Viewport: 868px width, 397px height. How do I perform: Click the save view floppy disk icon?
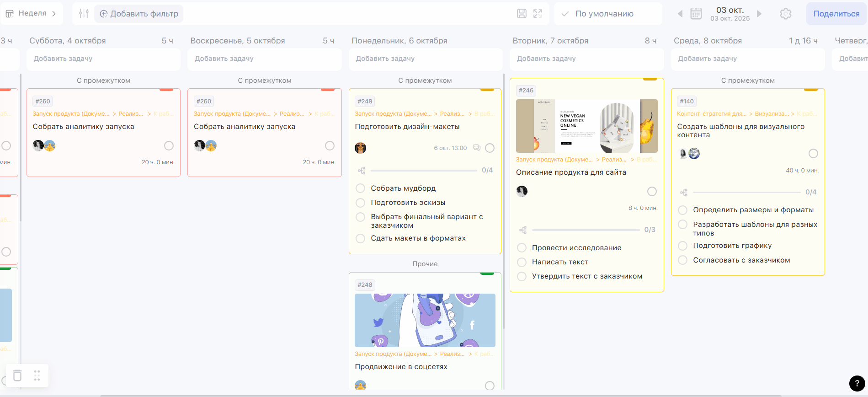coord(522,14)
